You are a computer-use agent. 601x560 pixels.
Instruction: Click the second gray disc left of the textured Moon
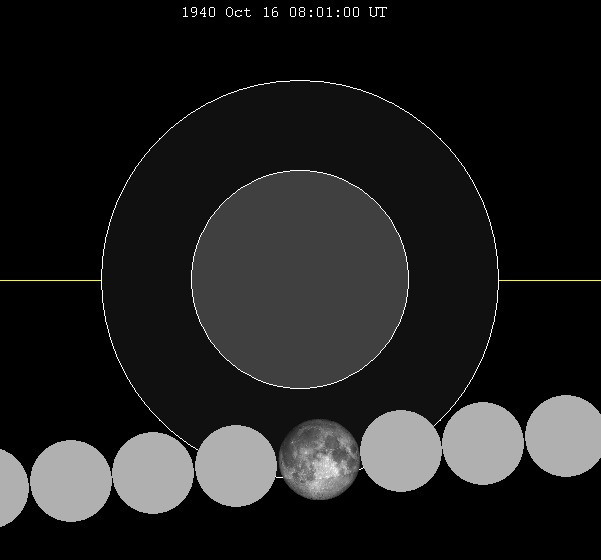153,473
